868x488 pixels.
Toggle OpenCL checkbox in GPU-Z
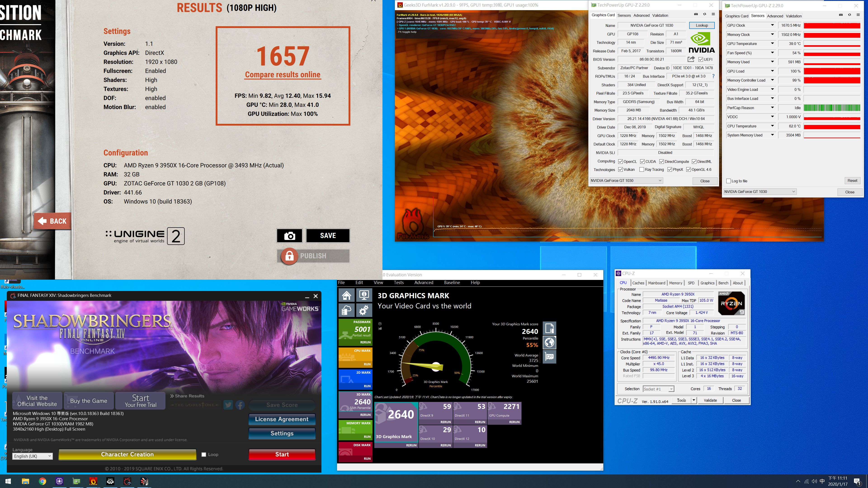pos(620,162)
